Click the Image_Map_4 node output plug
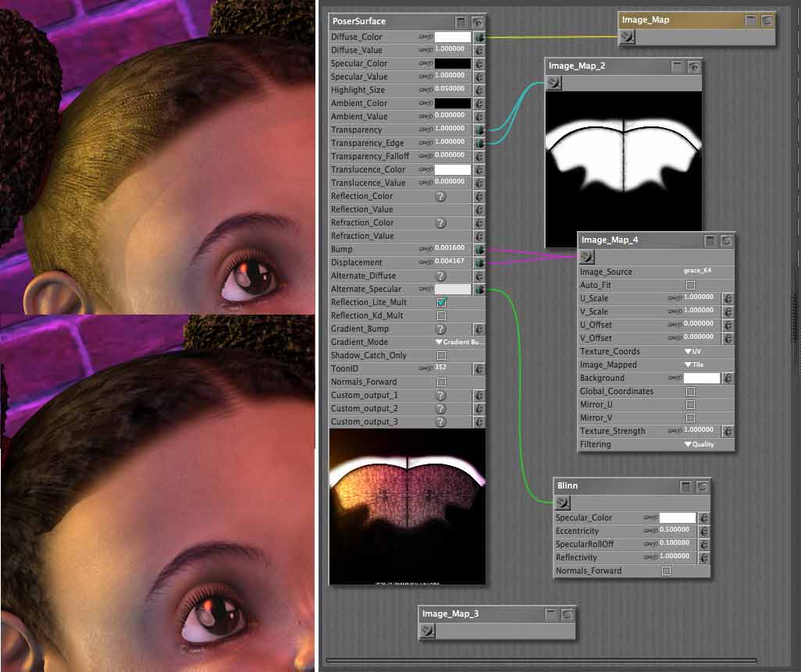This screenshot has height=672, width=801. click(x=587, y=257)
